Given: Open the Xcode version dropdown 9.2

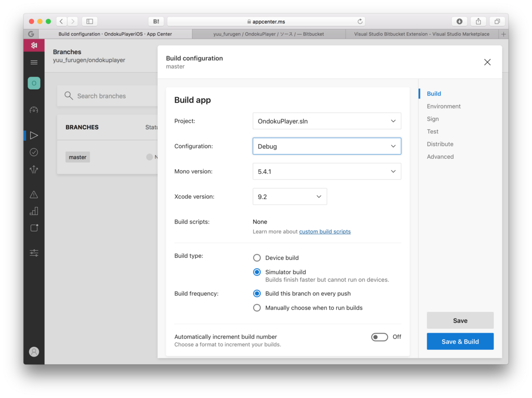Looking at the screenshot, I should point(290,197).
